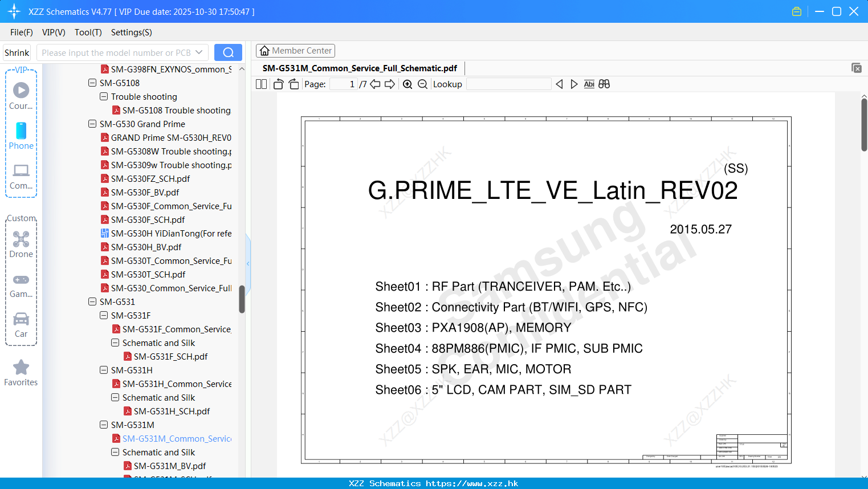This screenshot has height=489, width=868.
Task: Collapse the SM-G531F node
Action: [x=104, y=315]
